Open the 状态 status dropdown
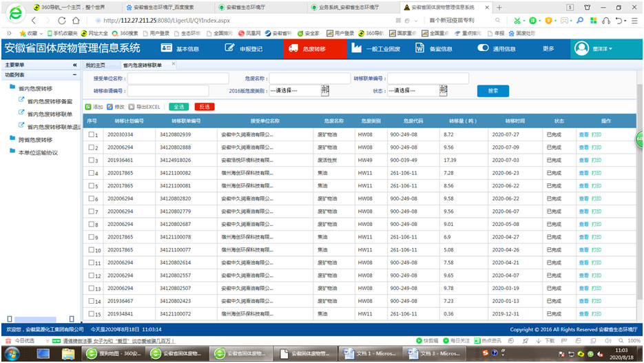Viewport: 644px width, 363px height. 416,90
